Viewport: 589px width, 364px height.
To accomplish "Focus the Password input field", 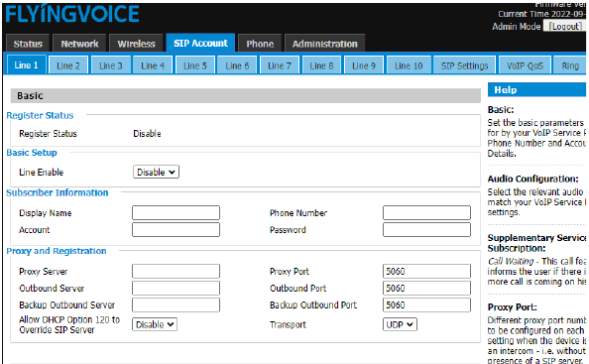I will click(426, 229).
